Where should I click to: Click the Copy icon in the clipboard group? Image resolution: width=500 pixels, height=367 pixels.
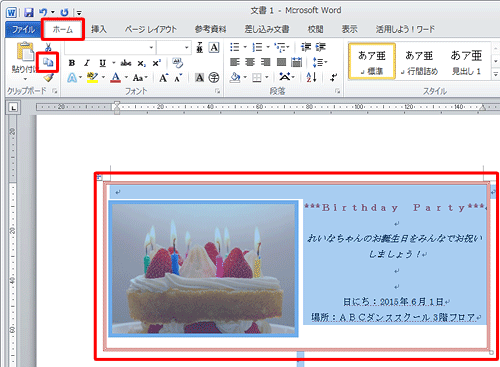tap(48, 62)
